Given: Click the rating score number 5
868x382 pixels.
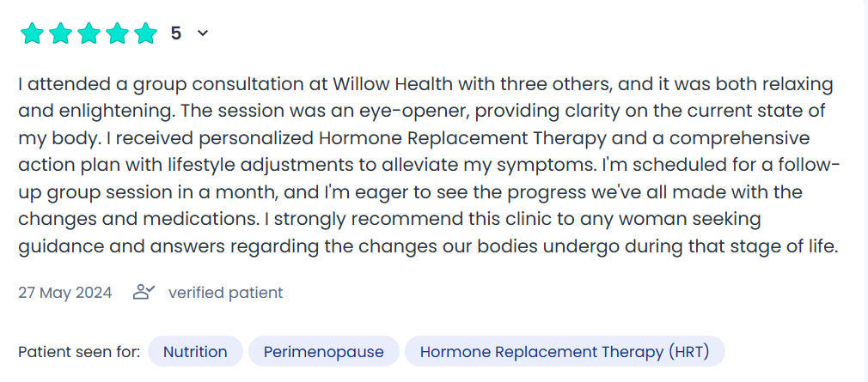Looking at the screenshot, I should (175, 33).
